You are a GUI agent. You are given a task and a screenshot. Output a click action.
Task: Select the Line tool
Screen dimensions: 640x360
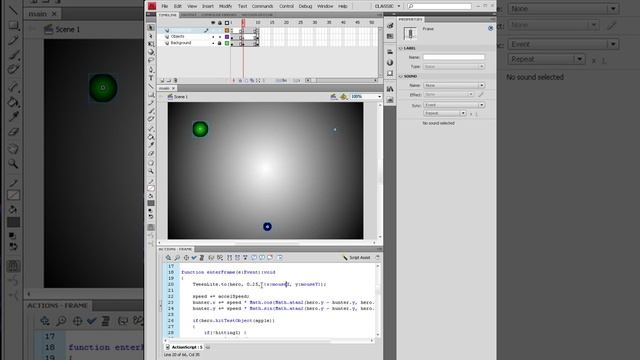click(x=151, y=86)
